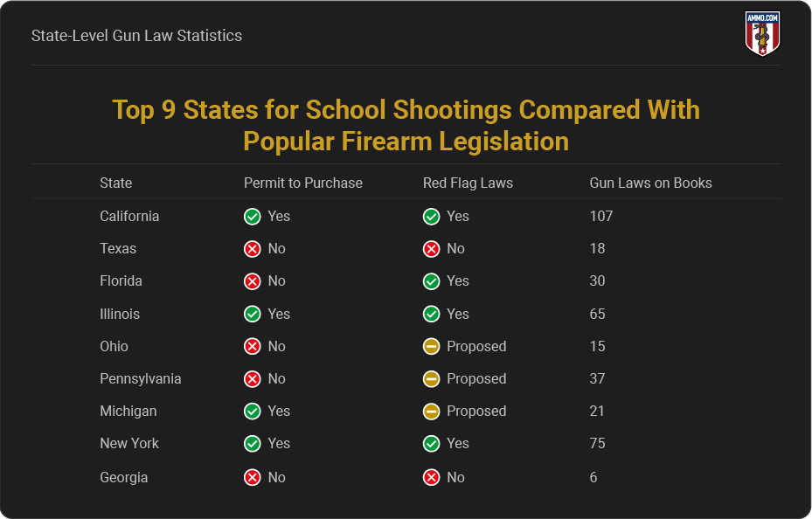
Task: Select the State column header
Action: (116, 183)
